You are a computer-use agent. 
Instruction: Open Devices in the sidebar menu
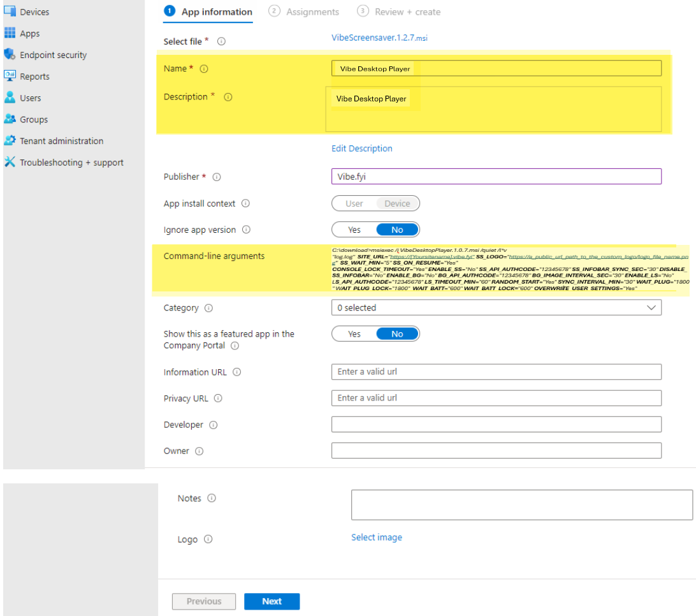(34, 12)
